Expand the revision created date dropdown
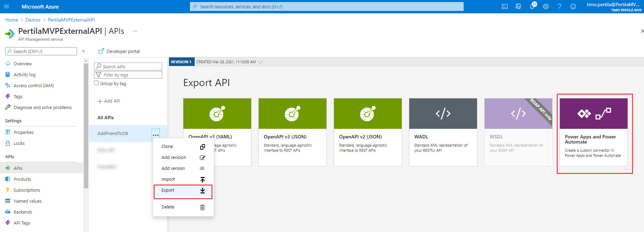Screen dimensions: 644x232 click(x=260, y=62)
